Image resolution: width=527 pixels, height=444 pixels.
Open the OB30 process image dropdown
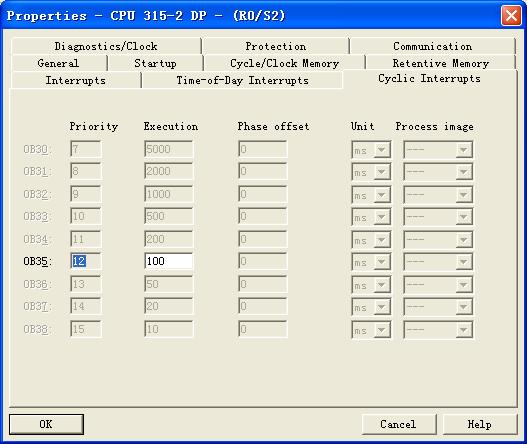(x=438, y=150)
